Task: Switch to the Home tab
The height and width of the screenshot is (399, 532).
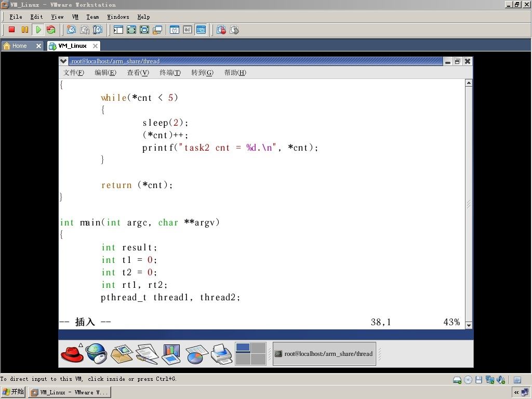Action: coord(19,46)
